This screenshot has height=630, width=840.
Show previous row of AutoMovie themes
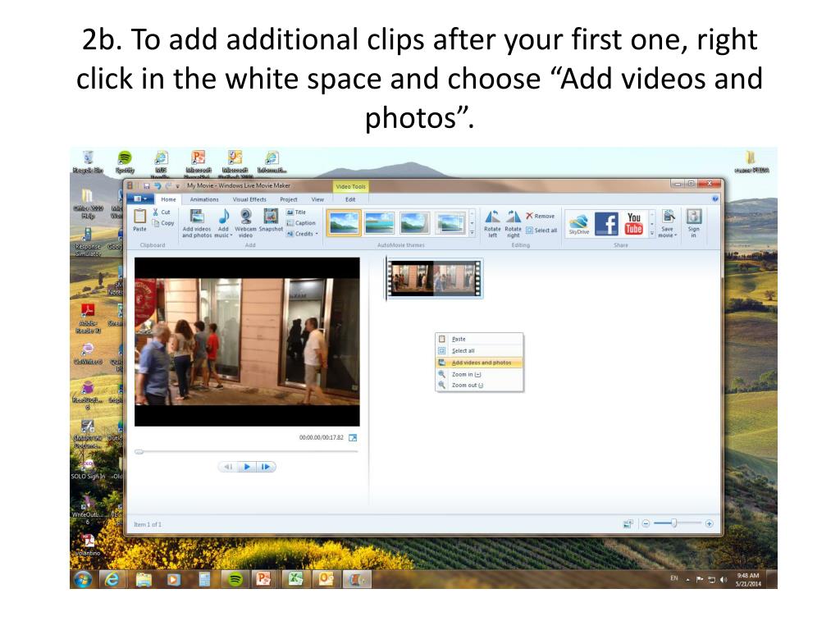click(x=472, y=212)
